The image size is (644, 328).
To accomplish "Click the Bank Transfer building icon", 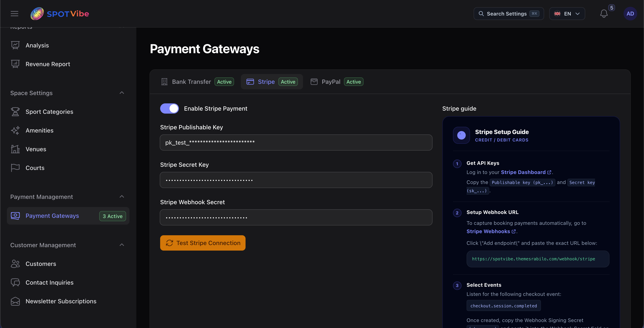I will coord(164,82).
